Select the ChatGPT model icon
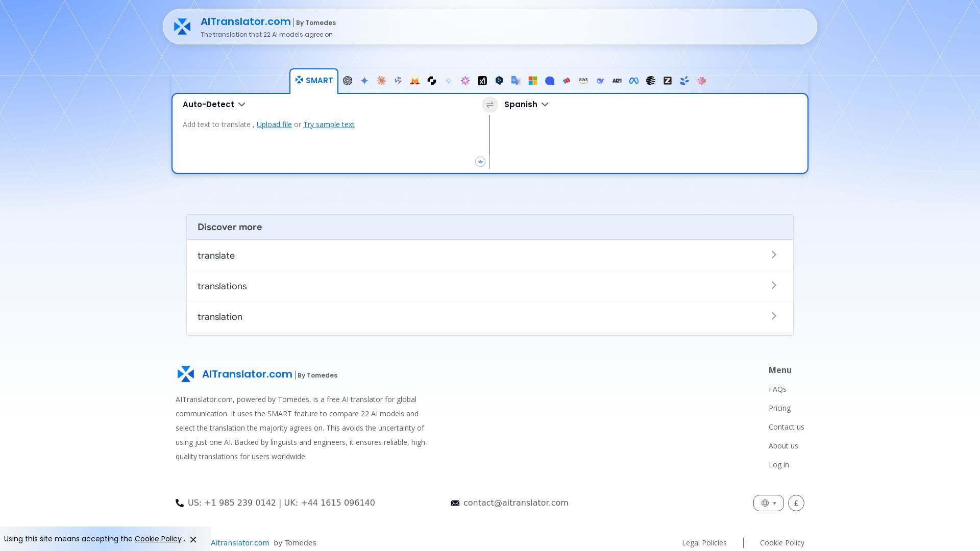 pyautogui.click(x=348, y=81)
